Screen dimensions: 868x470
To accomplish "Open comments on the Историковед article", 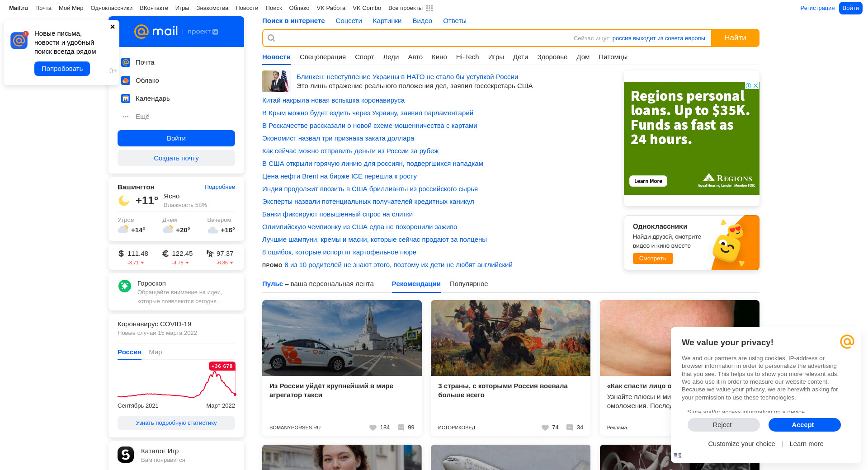I will [570, 428].
